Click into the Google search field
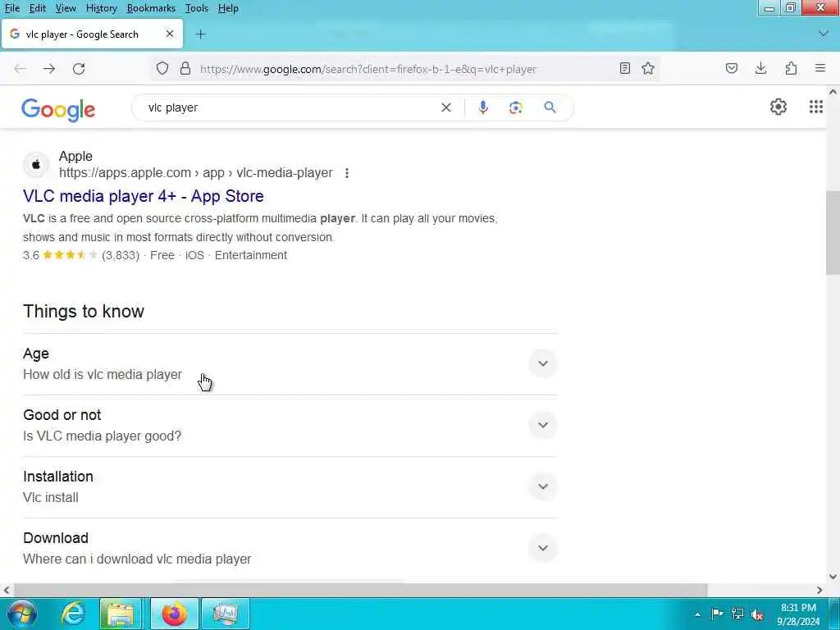This screenshot has height=630, width=840. (x=290, y=107)
